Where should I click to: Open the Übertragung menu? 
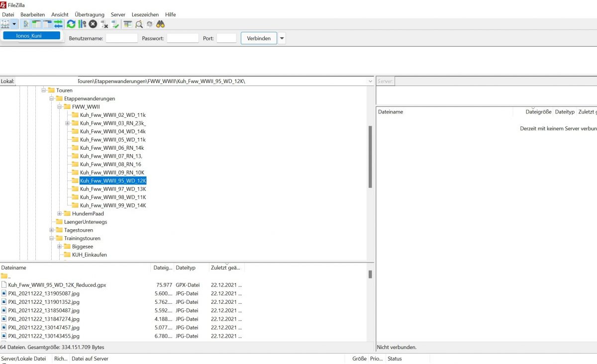pos(90,14)
